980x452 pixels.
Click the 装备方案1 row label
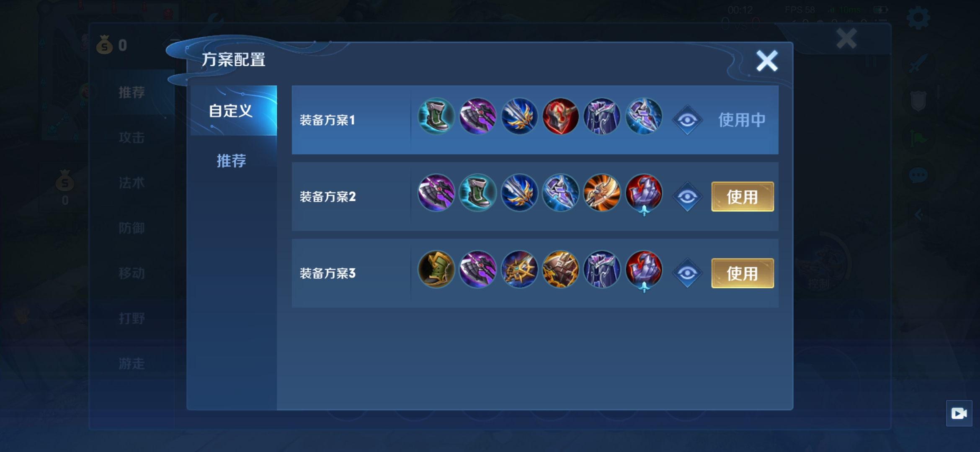tap(328, 121)
